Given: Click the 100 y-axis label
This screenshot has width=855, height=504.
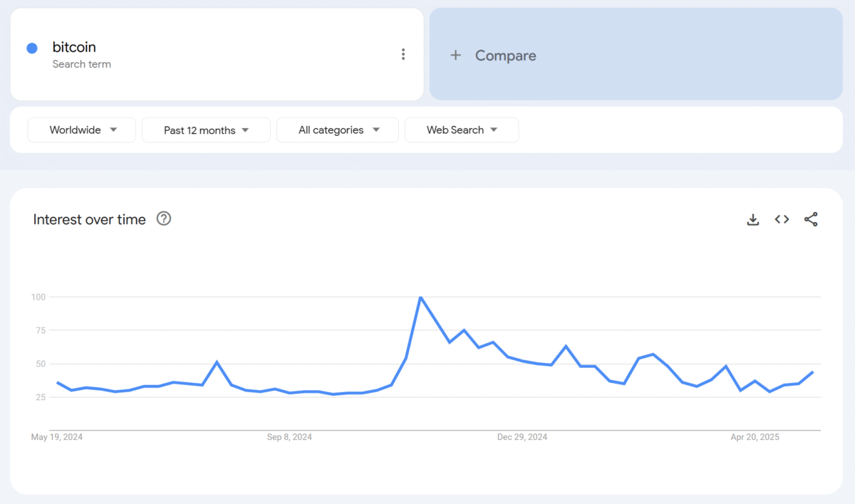Looking at the screenshot, I should pos(38,297).
